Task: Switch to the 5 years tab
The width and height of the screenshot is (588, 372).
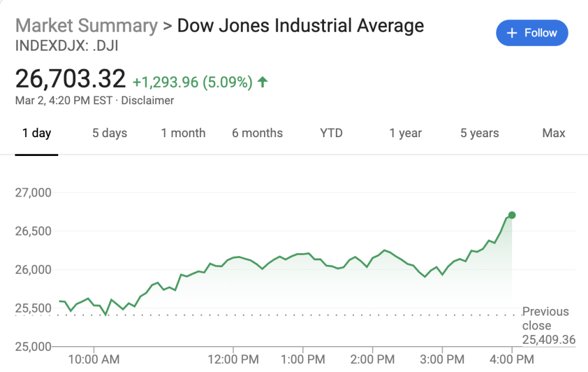Action: pyautogui.click(x=479, y=133)
